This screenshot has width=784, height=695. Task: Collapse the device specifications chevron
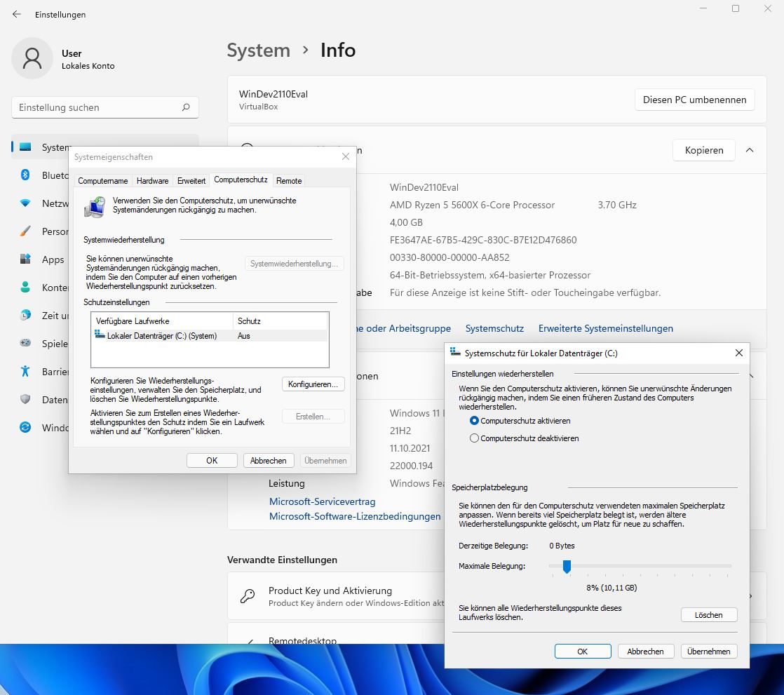tap(750, 150)
